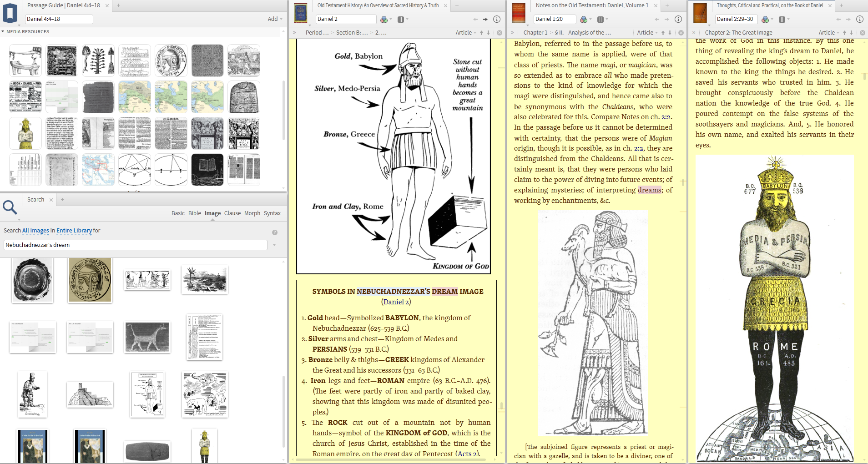Select the Thoughts, Critical and Practical tab
Image resolution: width=868 pixels, height=464 pixels.
pos(770,5)
